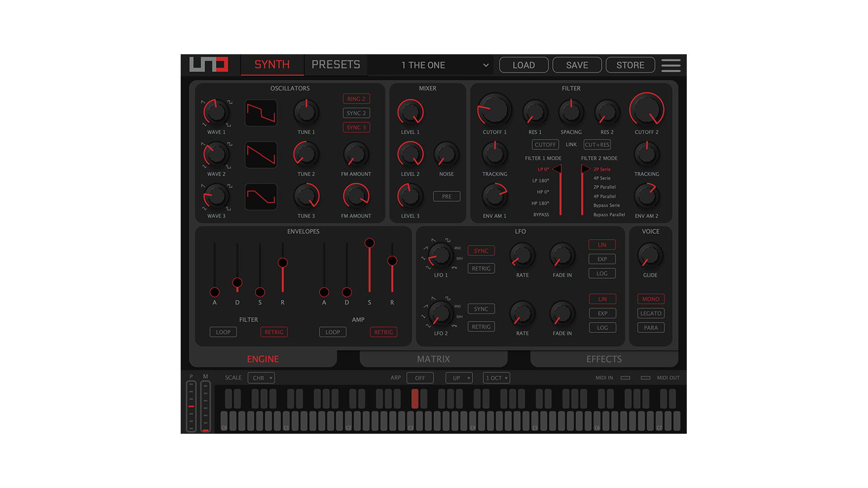Enable LEGATO voice mode
The width and height of the screenshot is (868, 488).
[x=650, y=313]
